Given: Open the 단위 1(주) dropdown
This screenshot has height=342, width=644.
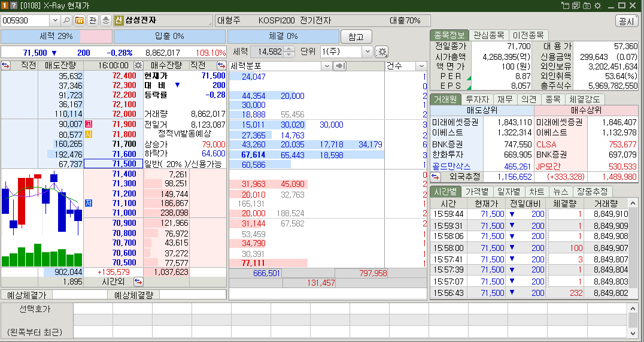Looking at the screenshot, I should (367, 52).
